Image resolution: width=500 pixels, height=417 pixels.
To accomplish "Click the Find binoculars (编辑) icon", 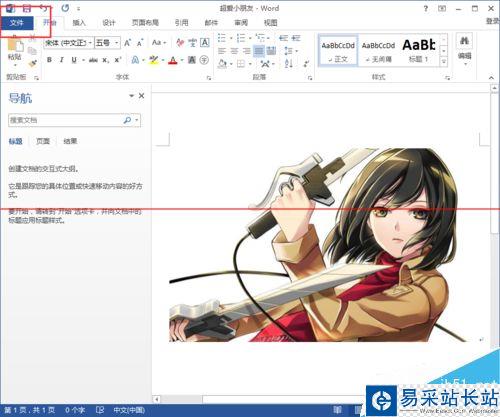I will coord(464,41).
